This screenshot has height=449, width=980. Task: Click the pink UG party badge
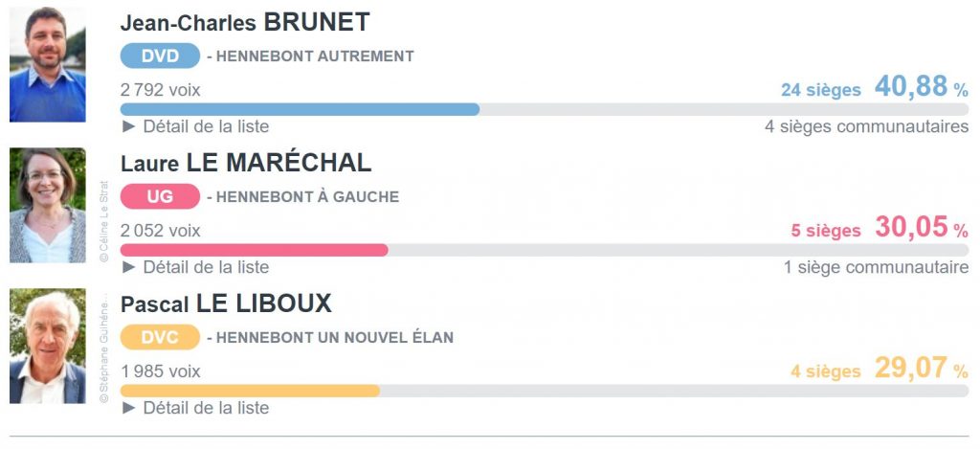click(160, 197)
